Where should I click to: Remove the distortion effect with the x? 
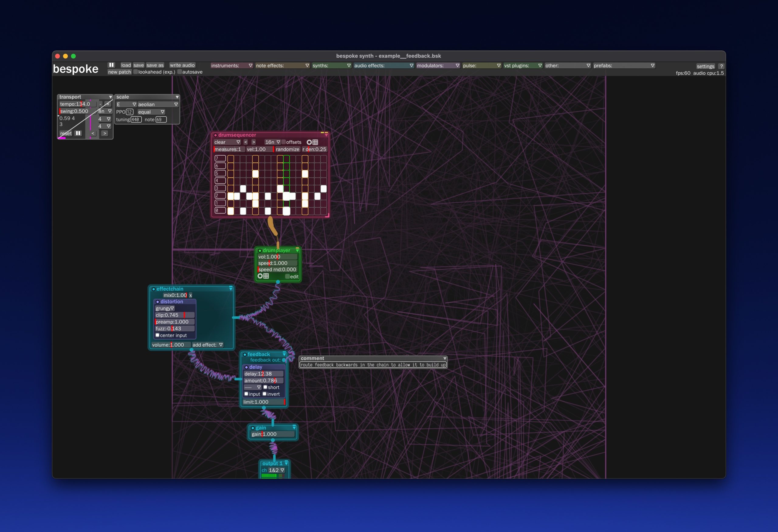[x=191, y=295]
